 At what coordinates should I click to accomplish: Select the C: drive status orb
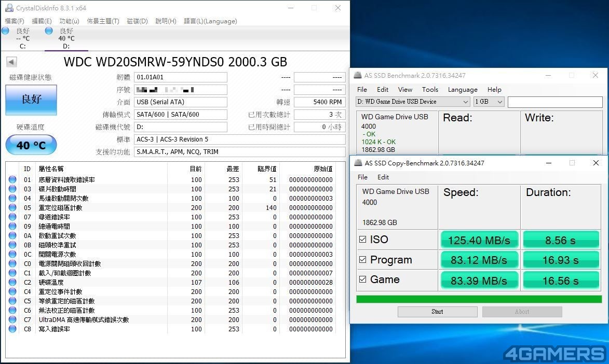5,31
